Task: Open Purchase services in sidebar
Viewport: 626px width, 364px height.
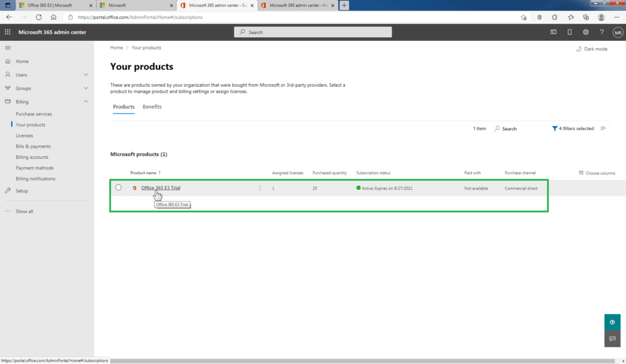Action: point(34,114)
